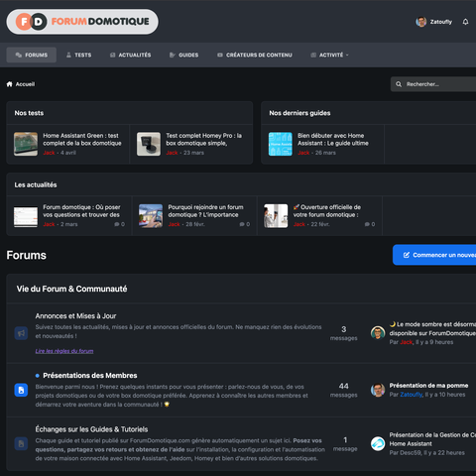Follow the 'Lire les règles du forum' link
This screenshot has width=476, height=476.
[64, 351]
